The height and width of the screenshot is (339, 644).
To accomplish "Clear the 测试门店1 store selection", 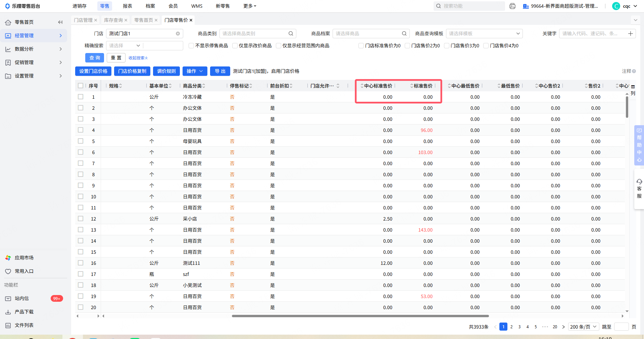I will pos(178,34).
